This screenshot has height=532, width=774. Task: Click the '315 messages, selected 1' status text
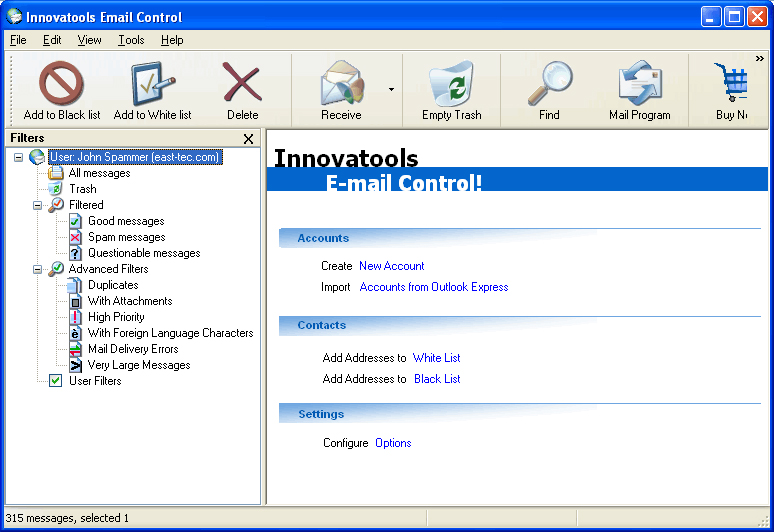(x=67, y=518)
